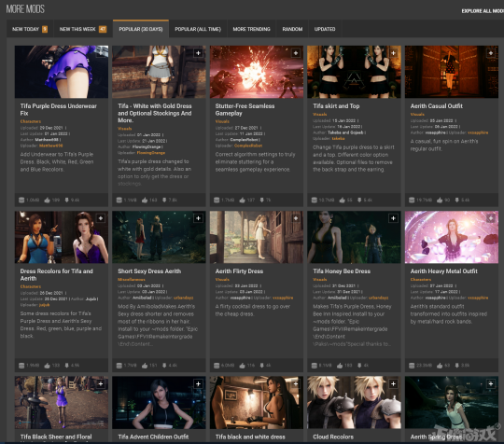The width and height of the screenshot is (504, 444).
Task: Click the downloads arrow icon on Aerith Casual Outfit
Action: point(456,201)
